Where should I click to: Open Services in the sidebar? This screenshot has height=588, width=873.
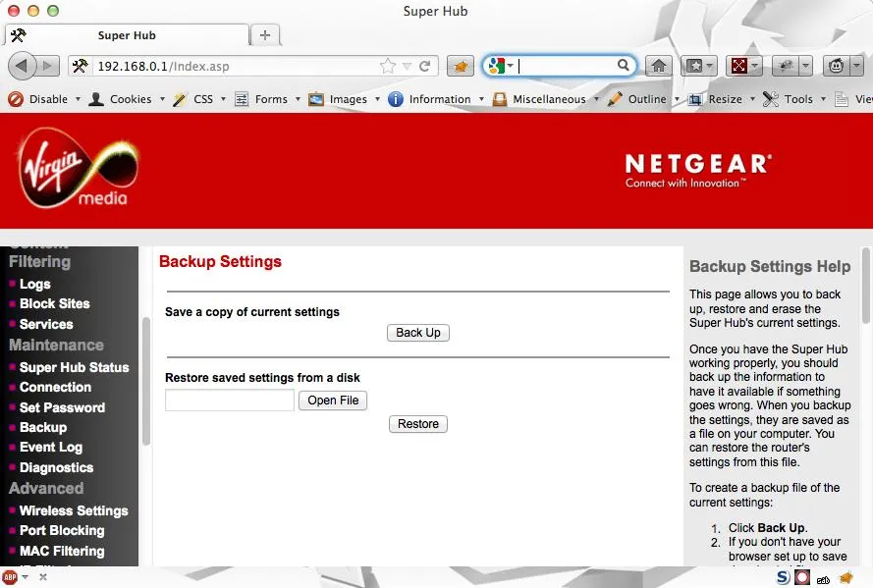pos(46,324)
